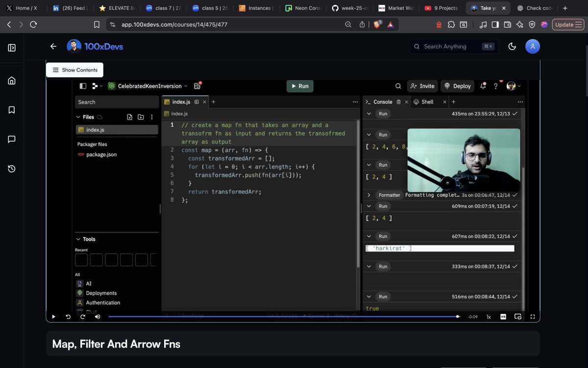
Task: Open Replit notifications bell icon
Action: click(x=483, y=86)
